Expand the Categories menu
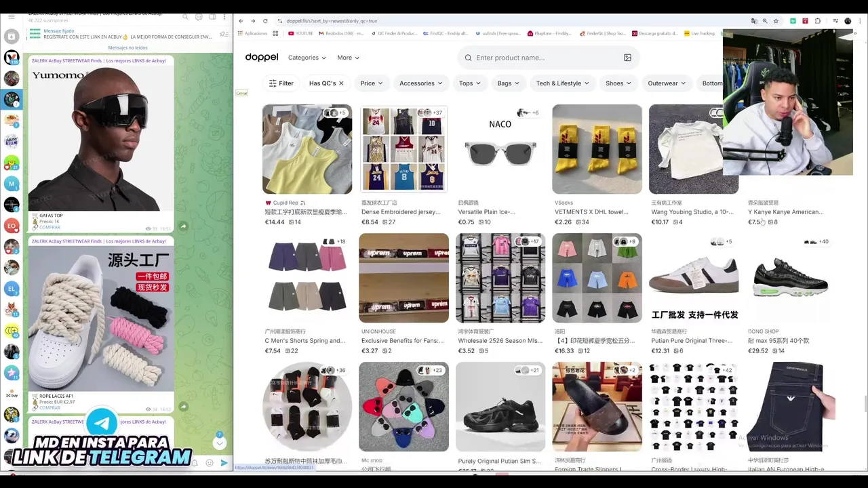This screenshot has width=868, height=488. 307,58
